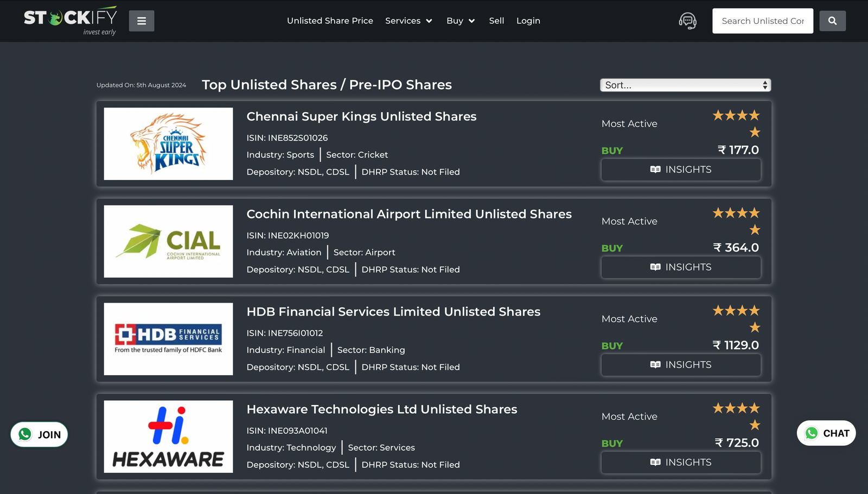This screenshot has height=494, width=868.
Task: Click BUY for Cochin International Airport
Action: point(612,248)
